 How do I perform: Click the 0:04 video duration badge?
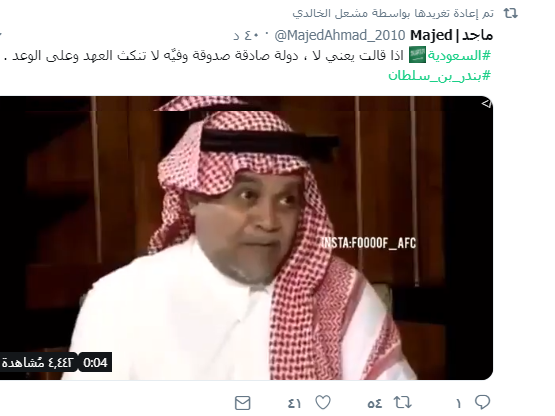pos(95,363)
